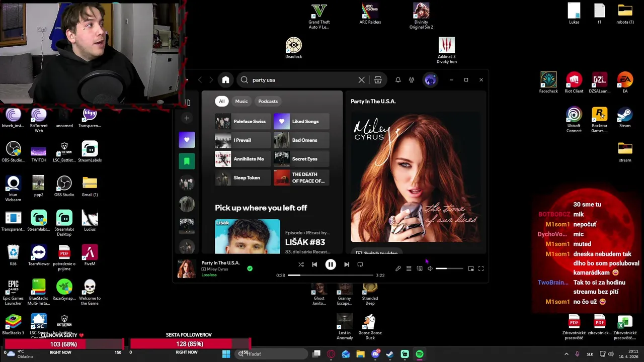The image size is (644, 362).
Task: Skip to next track
Action: click(347, 264)
